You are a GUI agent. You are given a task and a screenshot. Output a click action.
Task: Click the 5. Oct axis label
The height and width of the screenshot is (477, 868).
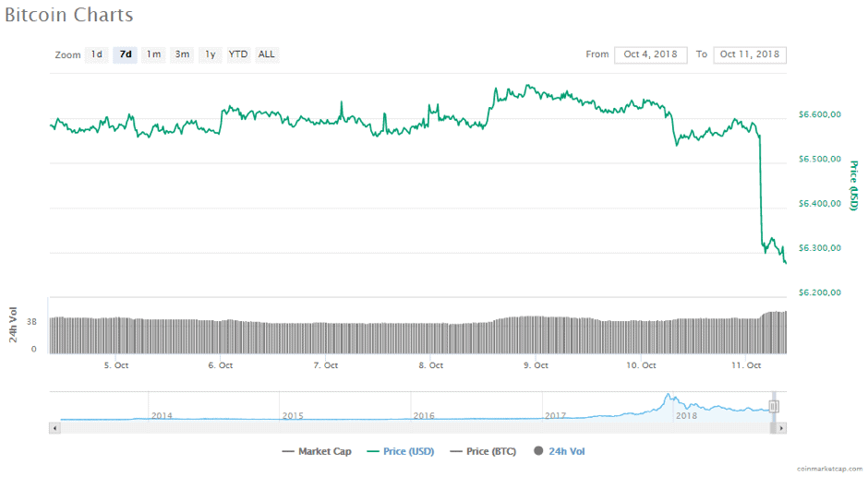click(x=116, y=365)
